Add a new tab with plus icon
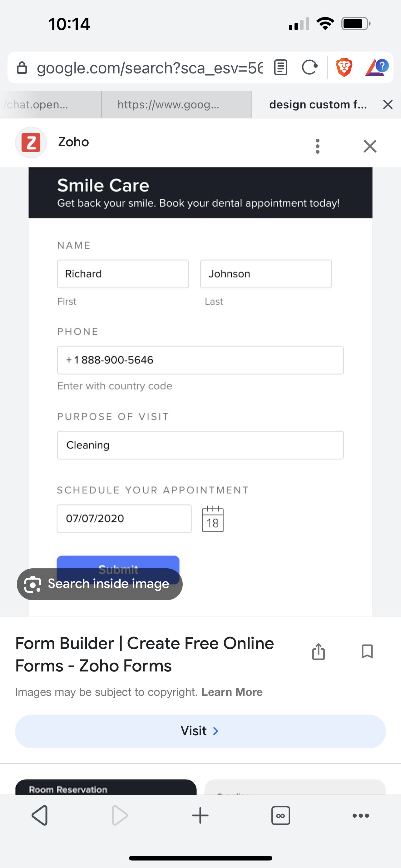The height and width of the screenshot is (868, 401). point(200,816)
